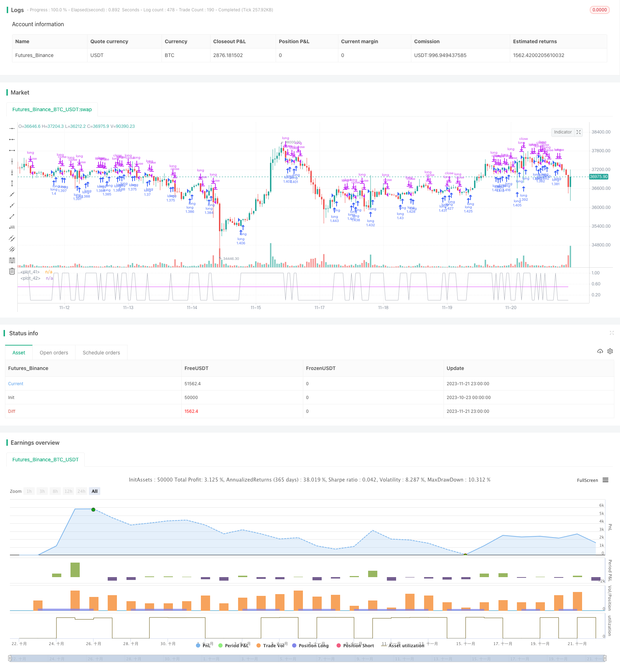The image size is (620, 672).
Task: Click the Current link in asset table
Action: [x=16, y=383]
